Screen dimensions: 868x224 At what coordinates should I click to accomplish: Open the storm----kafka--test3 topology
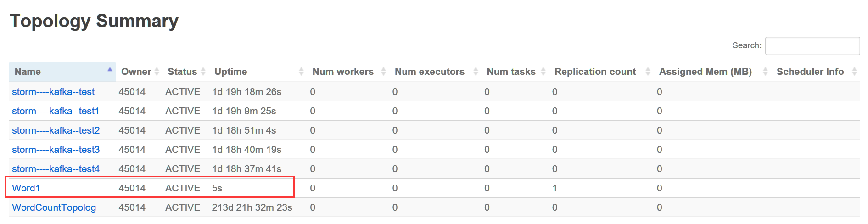click(56, 150)
